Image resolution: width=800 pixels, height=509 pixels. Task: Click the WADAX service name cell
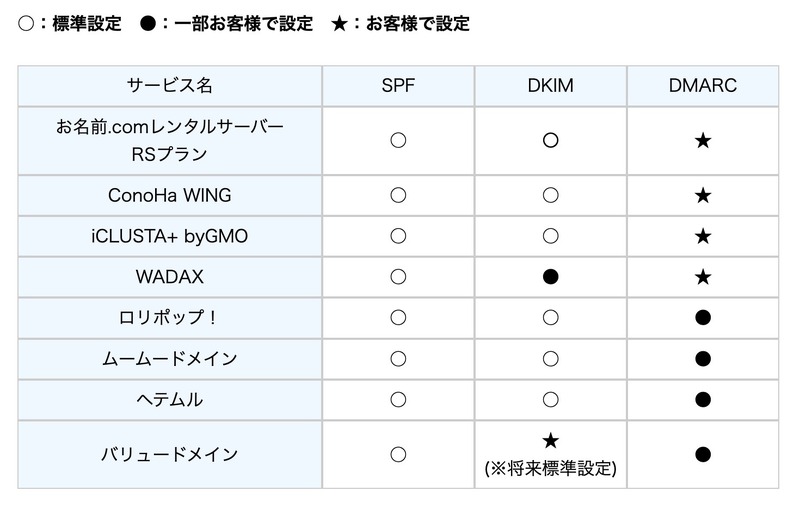coord(170,277)
